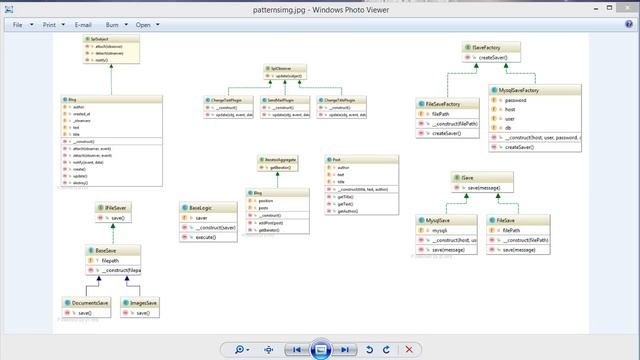Viewport: 640px width, 360px height.
Task: Go to the previous picture
Action: (x=297, y=350)
